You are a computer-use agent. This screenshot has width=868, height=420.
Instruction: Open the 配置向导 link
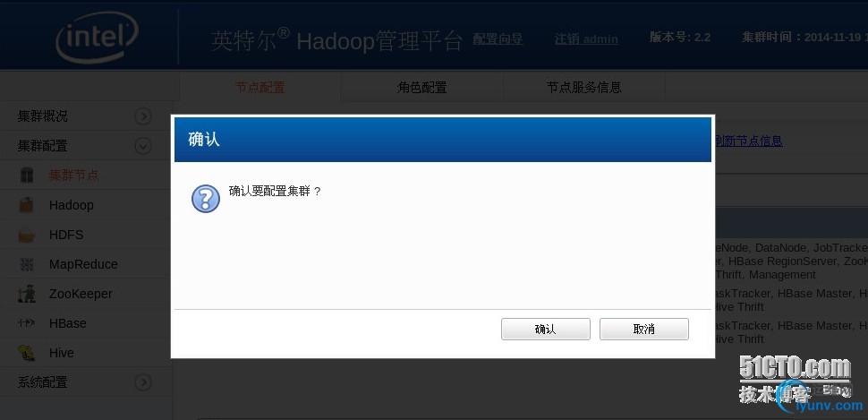coord(498,39)
